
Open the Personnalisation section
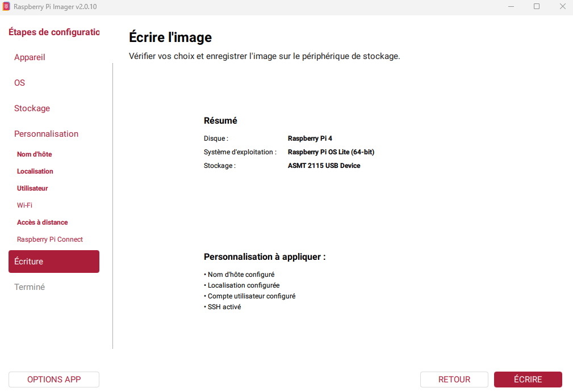point(46,134)
